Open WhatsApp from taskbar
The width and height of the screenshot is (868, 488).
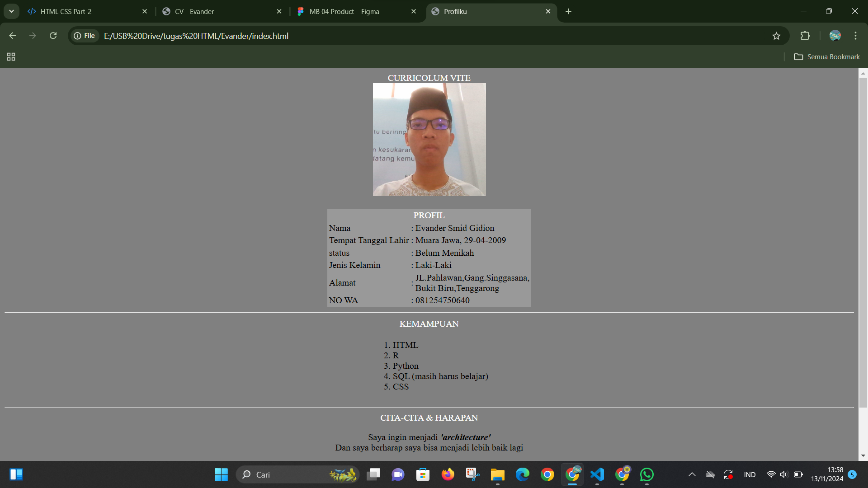[x=646, y=474]
